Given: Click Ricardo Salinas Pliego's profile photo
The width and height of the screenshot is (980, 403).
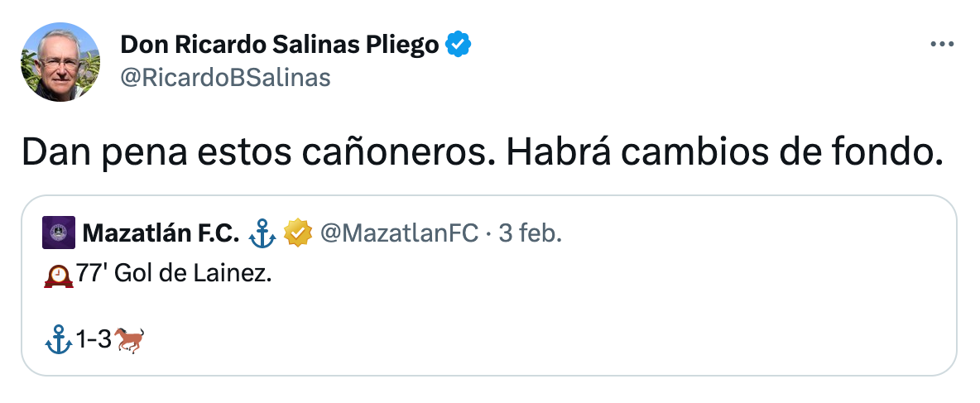Looking at the screenshot, I should click(60, 62).
